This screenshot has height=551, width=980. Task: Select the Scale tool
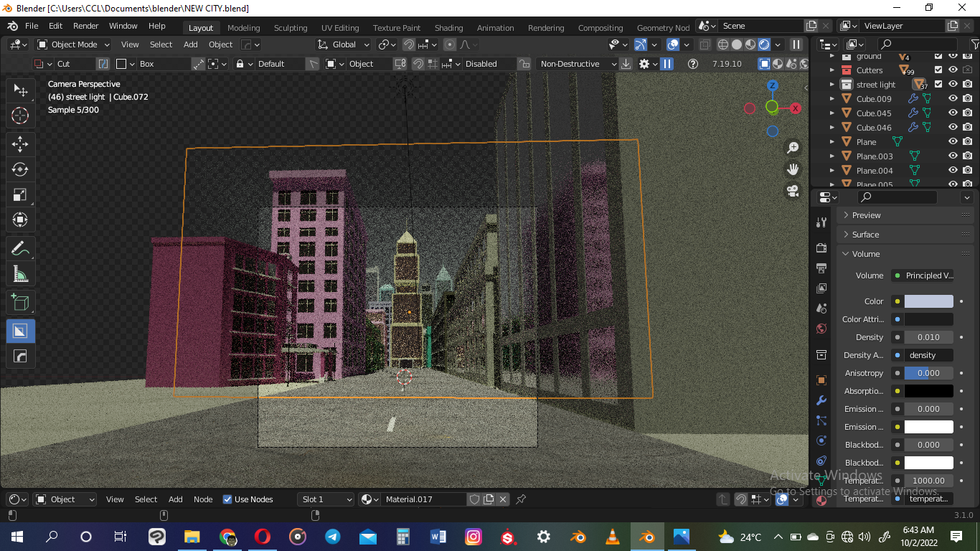pyautogui.click(x=20, y=194)
